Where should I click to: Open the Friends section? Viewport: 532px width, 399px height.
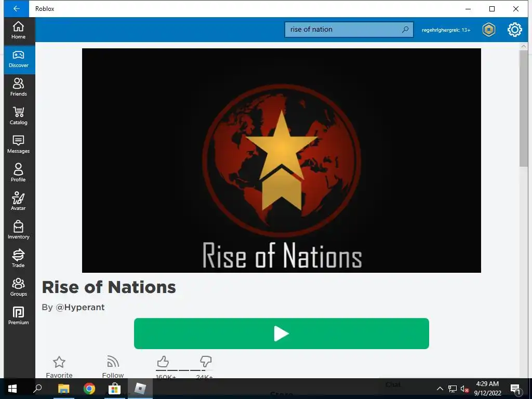19,88
